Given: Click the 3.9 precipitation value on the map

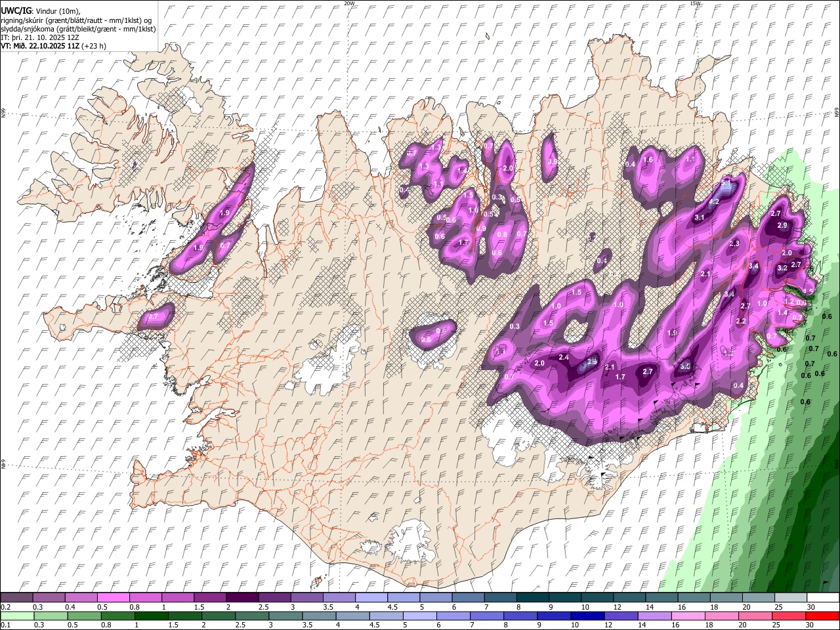Looking at the screenshot, I should (x=592, y=362).
